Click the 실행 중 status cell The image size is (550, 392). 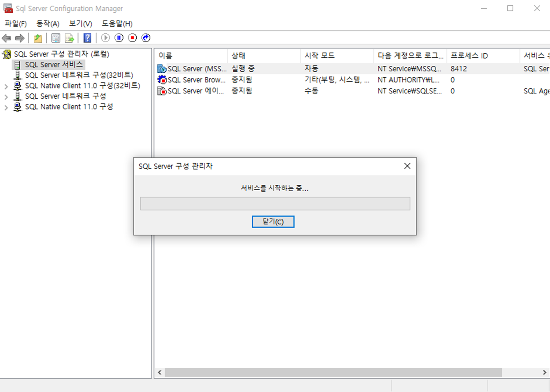[243, 69]
